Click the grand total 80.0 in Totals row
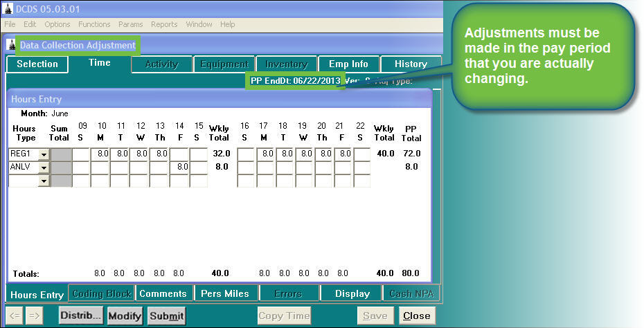 [411, 273]
